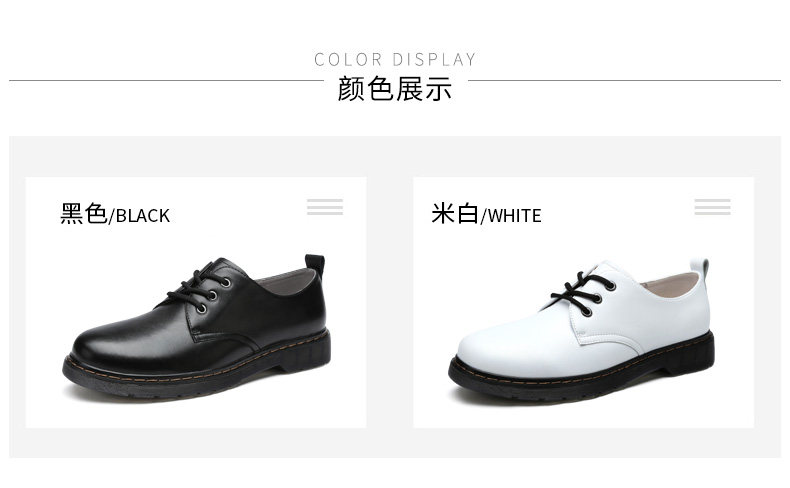Click the heel pull tab on the white shoe

699,266
